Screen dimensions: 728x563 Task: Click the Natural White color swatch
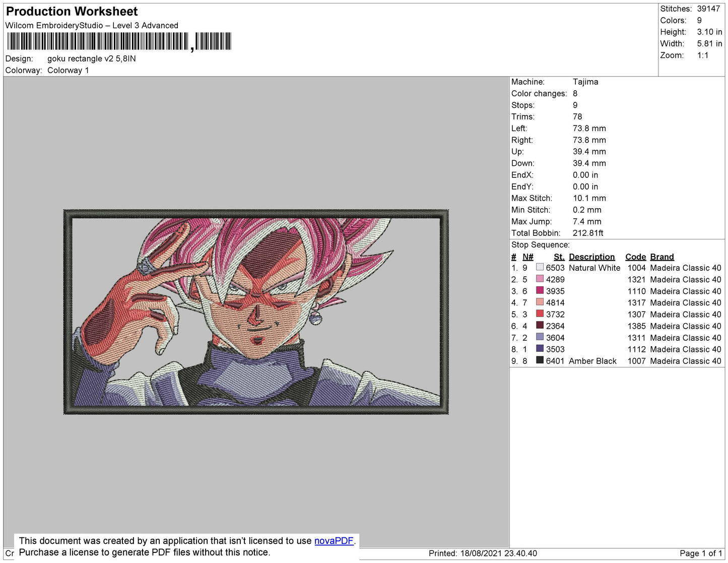pyautogui.click(x=540, y=267)
